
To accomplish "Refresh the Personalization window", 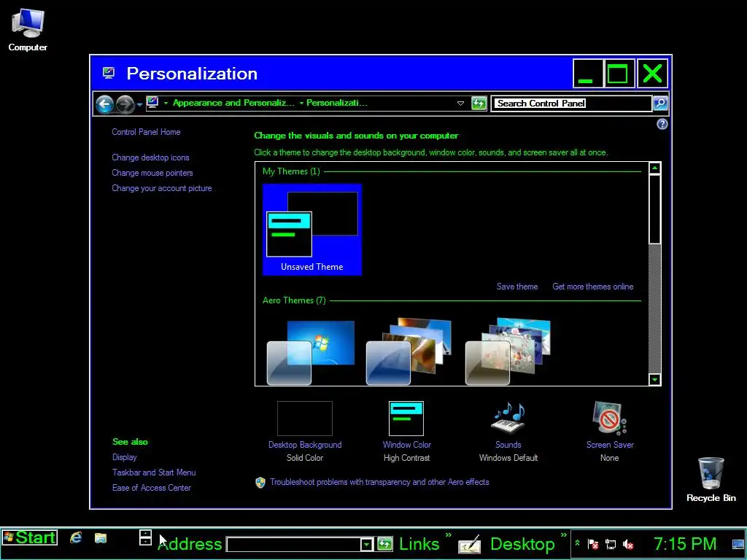I will [x=479, y=104].
